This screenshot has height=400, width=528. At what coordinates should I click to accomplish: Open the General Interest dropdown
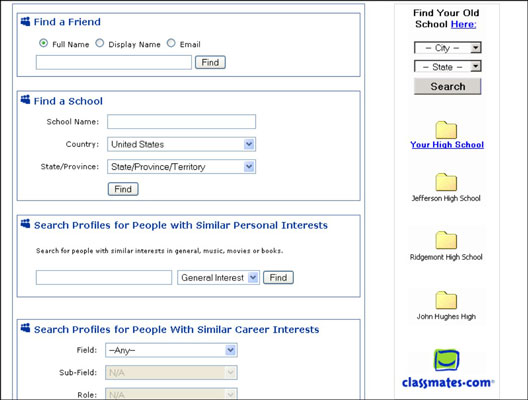219,278
